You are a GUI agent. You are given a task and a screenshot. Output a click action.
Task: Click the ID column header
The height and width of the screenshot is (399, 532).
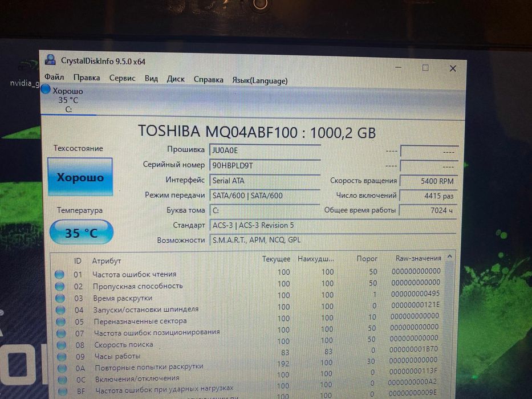(78, 260)
